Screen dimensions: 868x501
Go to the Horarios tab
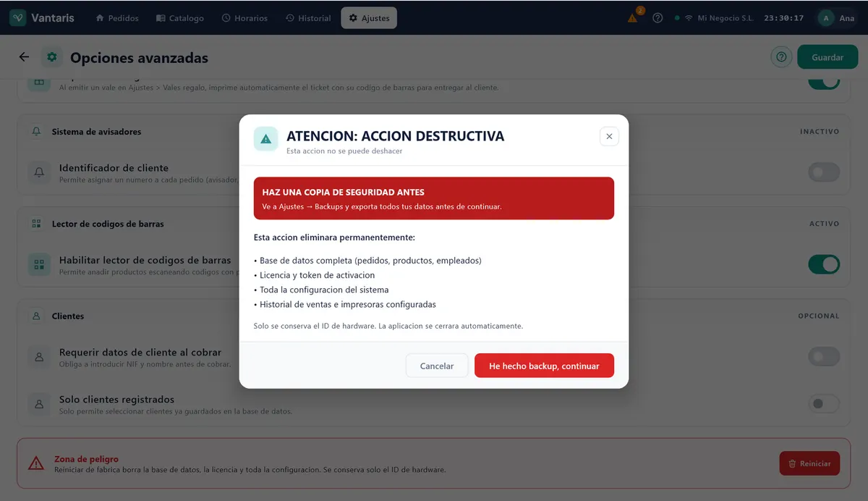tap(244, 18)
